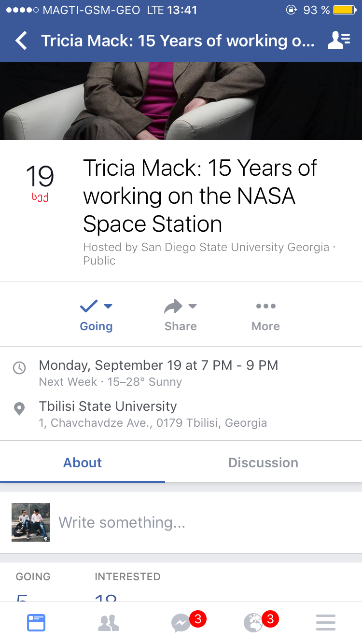Switch to the Discussion tab
This screenshot has width=362, height=644.
click(x=263, y=462)
